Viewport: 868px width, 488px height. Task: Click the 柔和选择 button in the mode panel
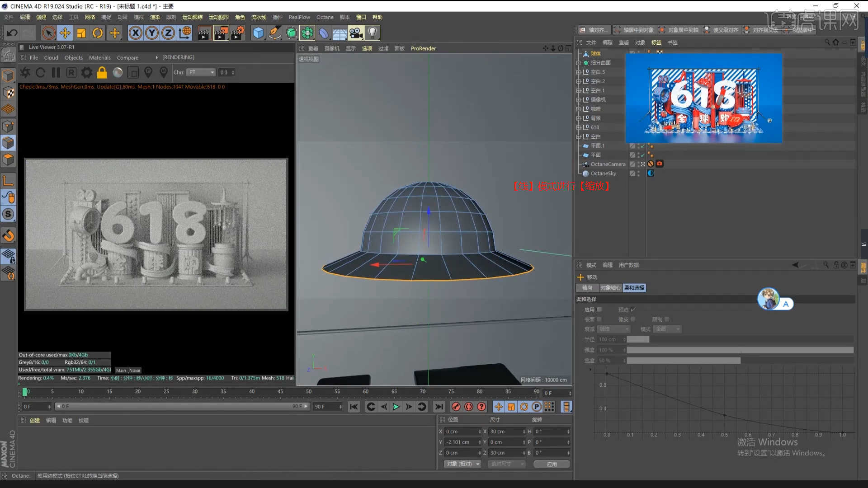coord(634,287)
